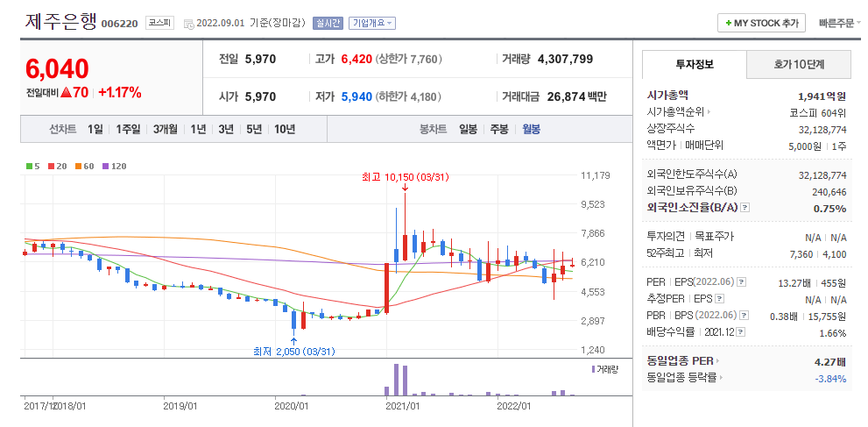Open help icon next to PER EPS(2022.06)

pyautogui.click(x=742, y=282)
